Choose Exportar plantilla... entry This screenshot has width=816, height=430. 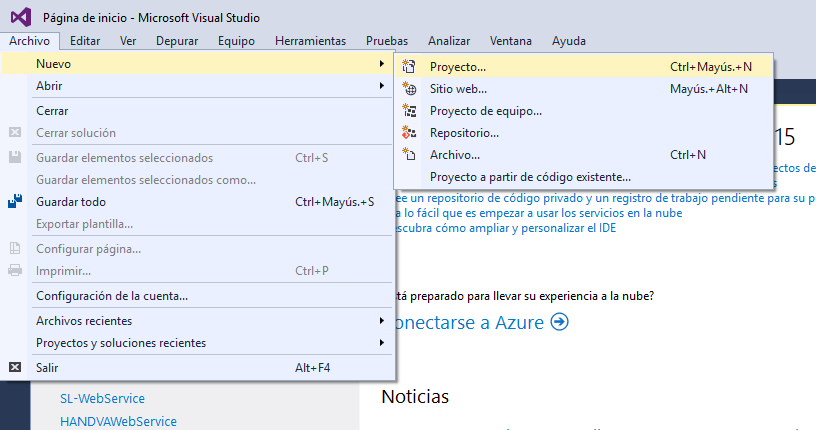[197, 224]
